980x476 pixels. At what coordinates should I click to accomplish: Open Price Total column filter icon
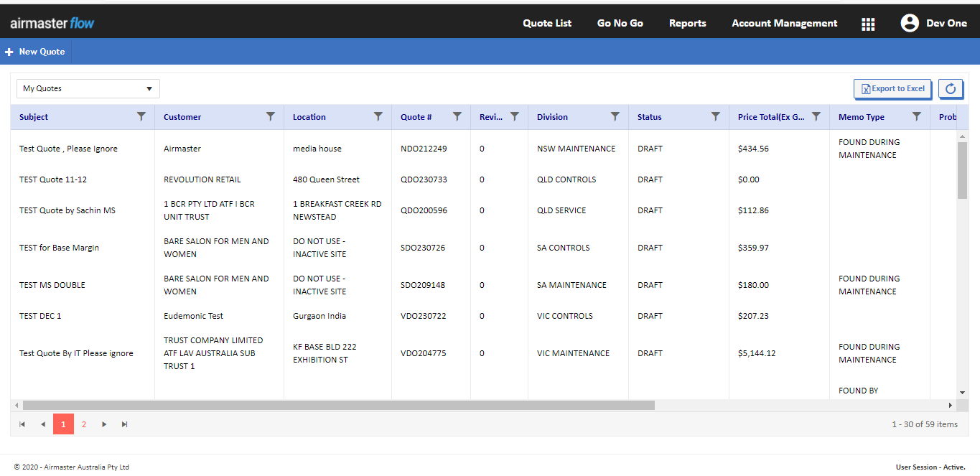[816, 116]
